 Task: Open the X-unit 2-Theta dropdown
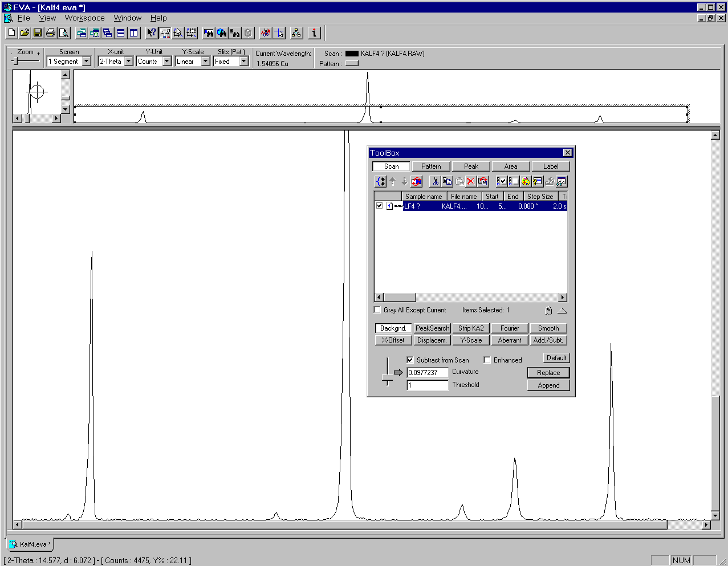pyautogui.click(x=129, y=62)
